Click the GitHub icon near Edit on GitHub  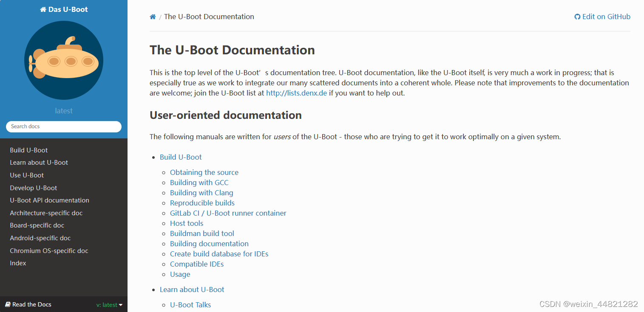click(577, 17)
